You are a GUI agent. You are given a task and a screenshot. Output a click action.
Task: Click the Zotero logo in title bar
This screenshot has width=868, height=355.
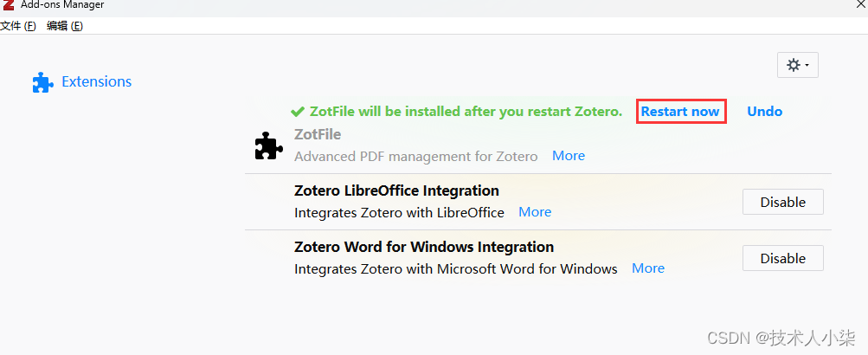(x=8, y=4)
